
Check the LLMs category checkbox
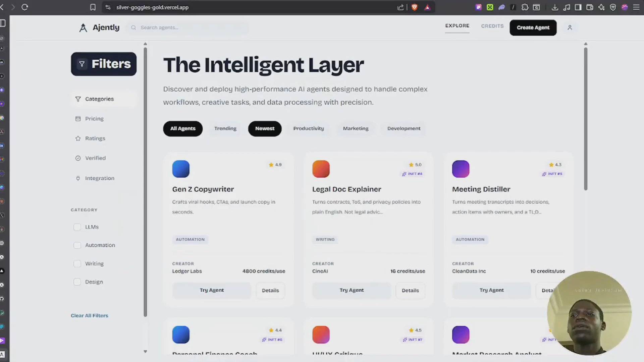coord(77,227)
